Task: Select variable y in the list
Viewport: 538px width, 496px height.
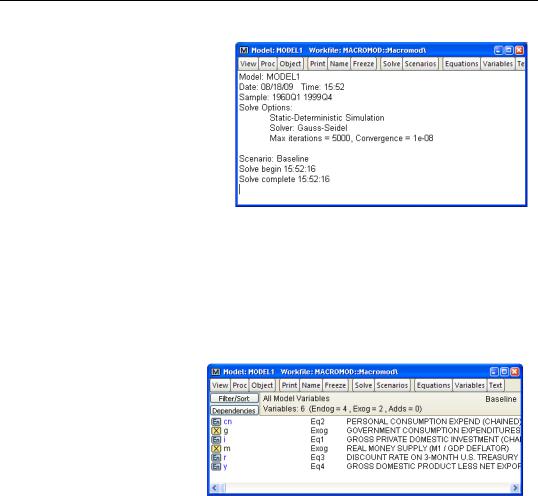Action: pos(225,467)
